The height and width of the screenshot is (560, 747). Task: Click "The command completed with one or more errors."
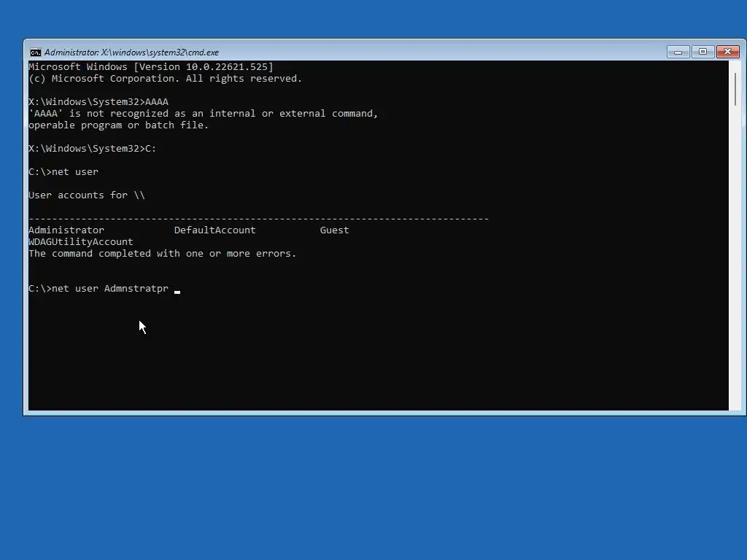(163, 253)
